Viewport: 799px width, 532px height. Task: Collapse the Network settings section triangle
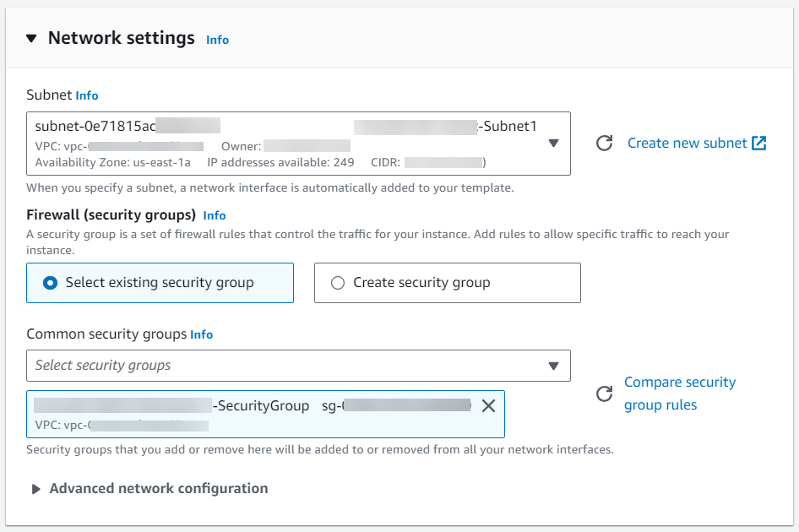point(31,38)
